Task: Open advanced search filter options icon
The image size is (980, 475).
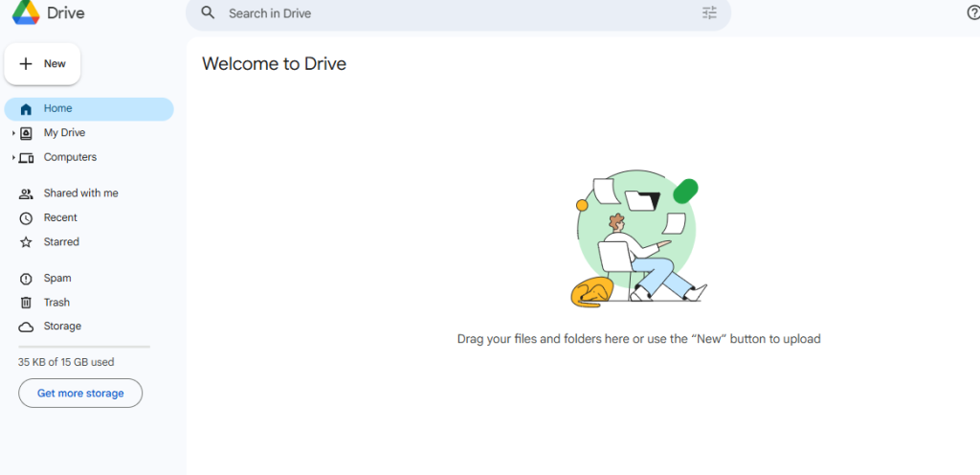Action: point(709,12)
